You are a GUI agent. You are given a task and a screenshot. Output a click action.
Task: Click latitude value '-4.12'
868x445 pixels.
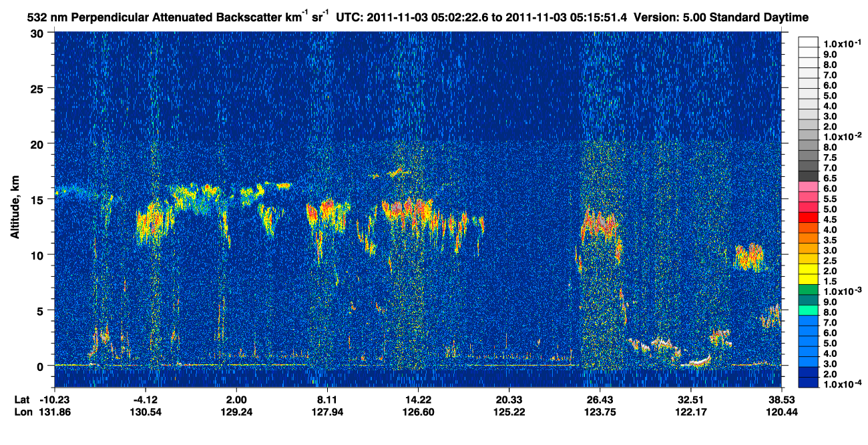[x=146, y=400]
